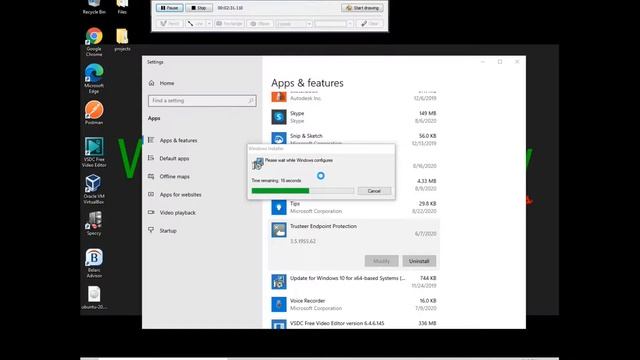Focus the Find a setting search box
640x360 pixels.
(202, 100)
